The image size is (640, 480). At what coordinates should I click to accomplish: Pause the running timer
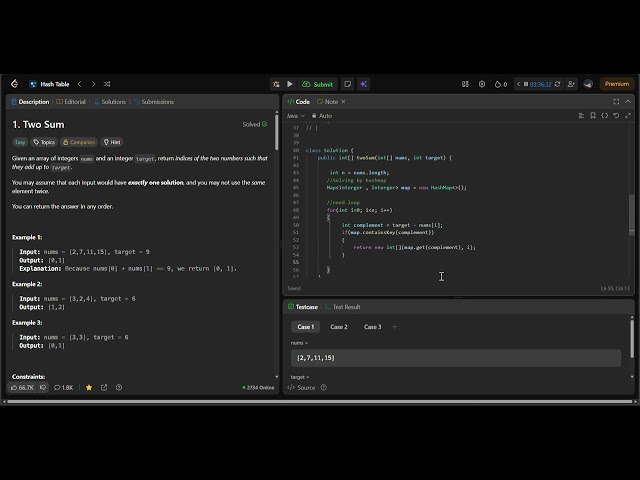[x=526, y=84]
